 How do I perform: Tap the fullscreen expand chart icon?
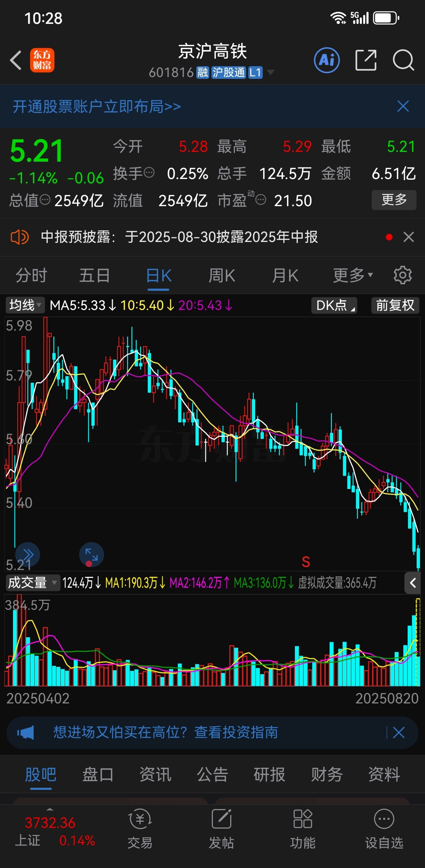click(x=91, y=554)
